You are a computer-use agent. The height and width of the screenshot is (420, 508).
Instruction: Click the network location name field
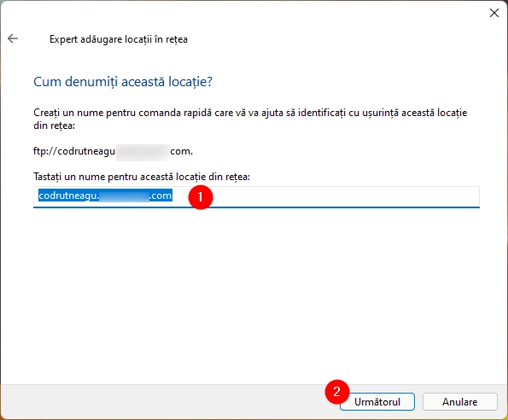click(256, 196)
